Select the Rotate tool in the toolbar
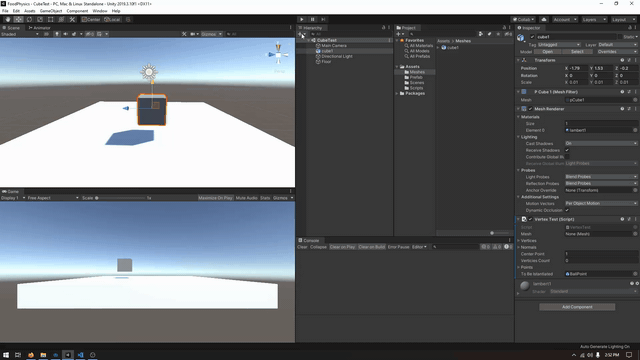Viewport: 640px width, 360px height. pos(29,19)
